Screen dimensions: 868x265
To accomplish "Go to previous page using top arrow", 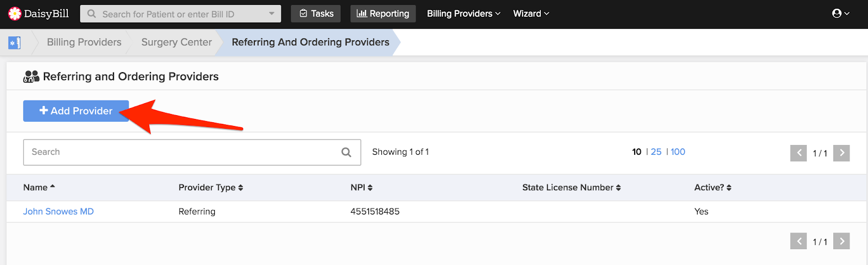I will pos(799,153).
